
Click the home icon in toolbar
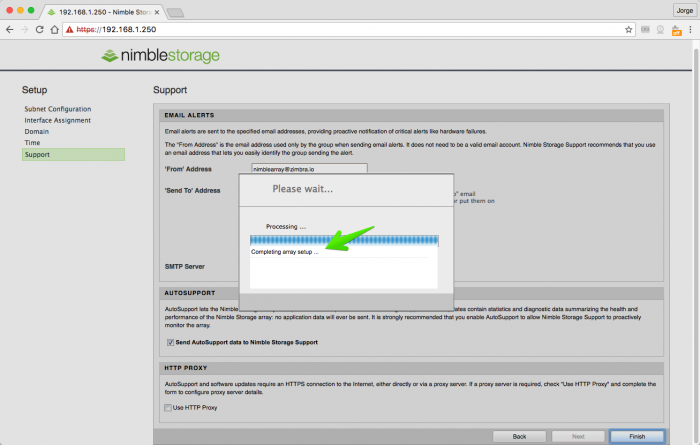(x=54, y=29)
